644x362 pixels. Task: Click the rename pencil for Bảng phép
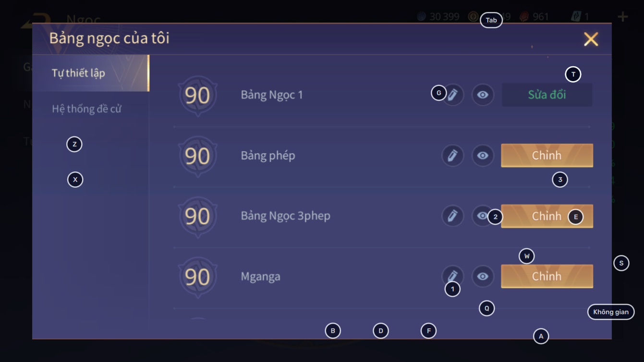click(452, 156)
